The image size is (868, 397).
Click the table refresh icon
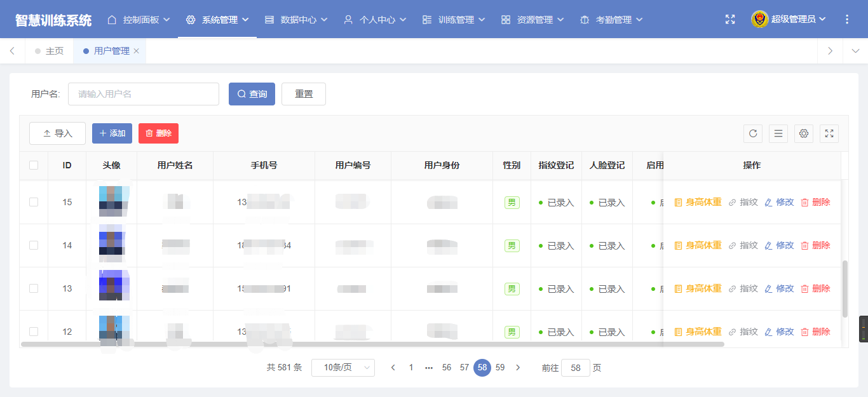pyautogui.click(x=753, y=133)
